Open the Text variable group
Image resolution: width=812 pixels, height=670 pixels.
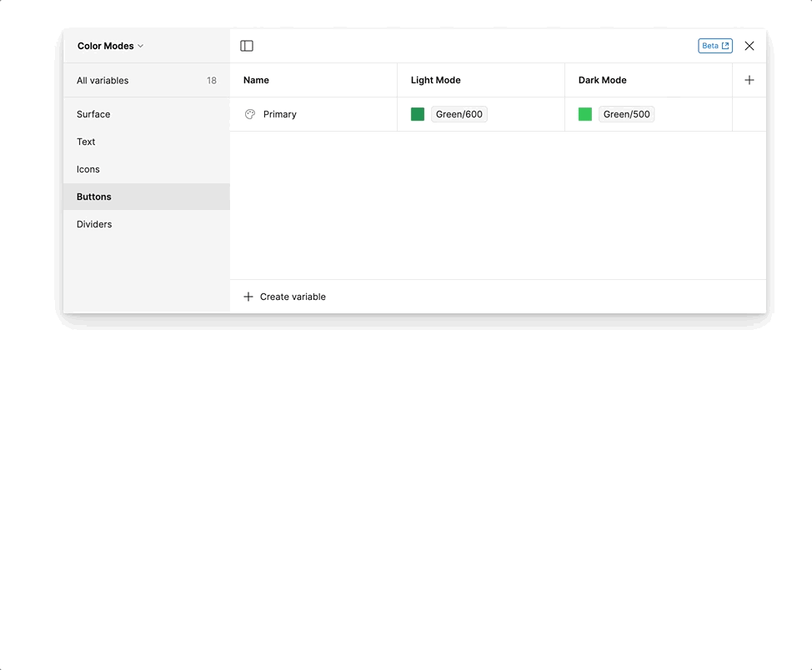(x=86, y=142)
